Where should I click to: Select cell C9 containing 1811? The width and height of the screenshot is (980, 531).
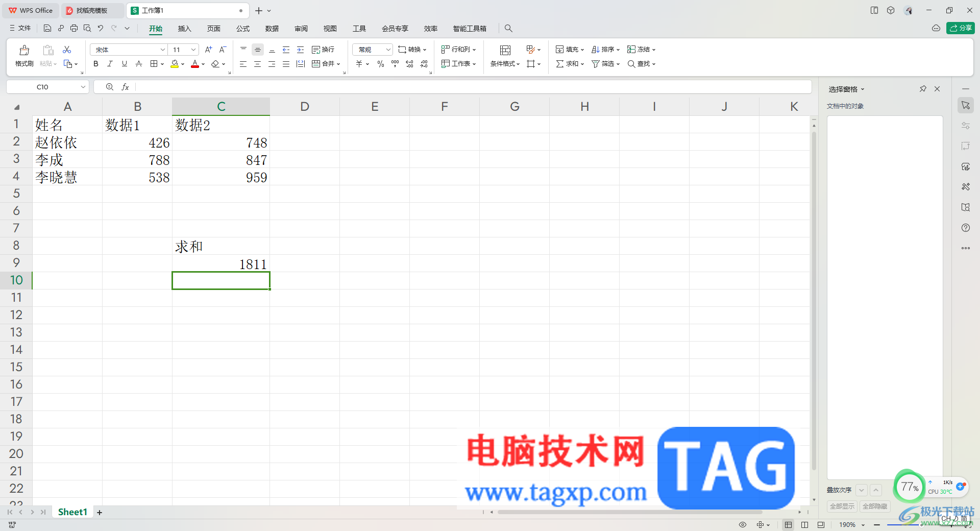(221, 263)
